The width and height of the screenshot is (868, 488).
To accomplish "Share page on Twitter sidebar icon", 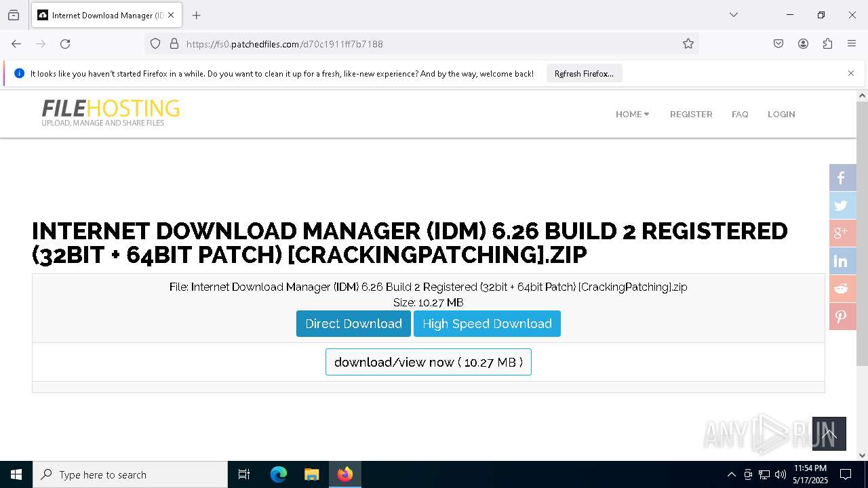I will tap(842, 205).
